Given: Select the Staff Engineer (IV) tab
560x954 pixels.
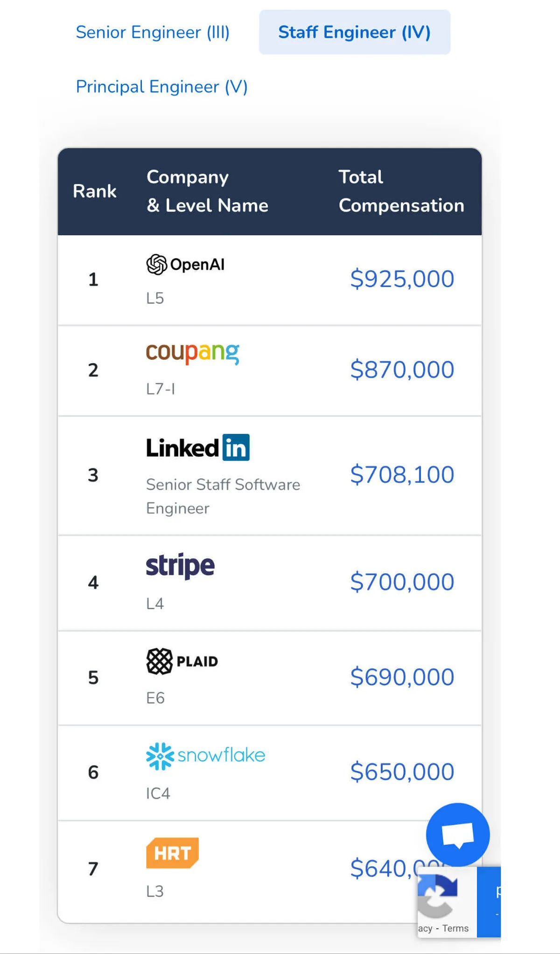Looking at the screenshot, I should [354, 32].
